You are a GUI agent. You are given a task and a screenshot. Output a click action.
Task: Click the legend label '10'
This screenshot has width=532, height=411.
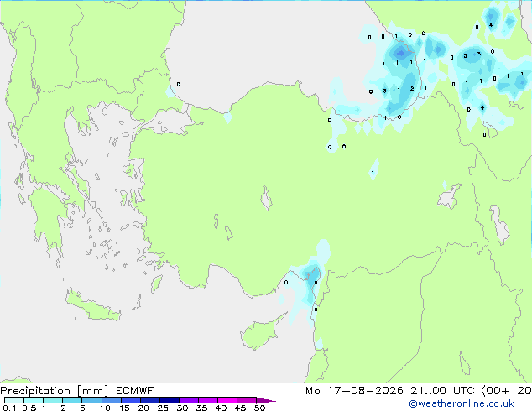click(x=105, y=408)
